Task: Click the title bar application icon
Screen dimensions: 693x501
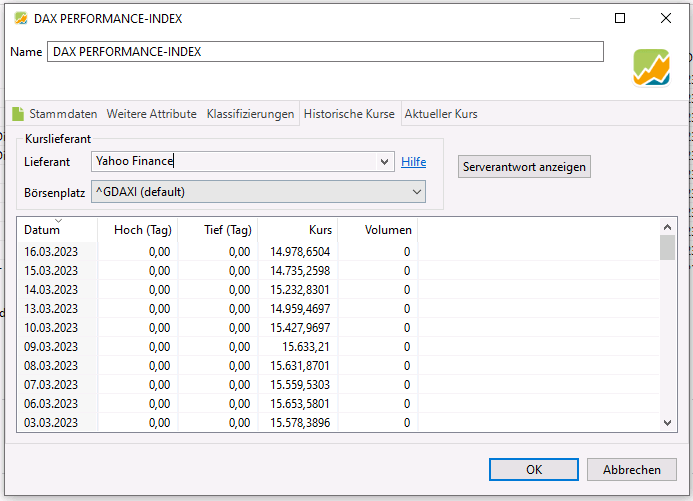Action: pyautogui.click(x=21, y=19)
